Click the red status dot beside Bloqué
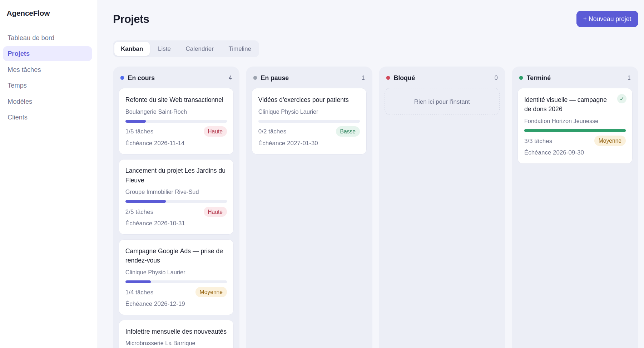This screenshot has width=644, height=348. click(x=388, y=78)
